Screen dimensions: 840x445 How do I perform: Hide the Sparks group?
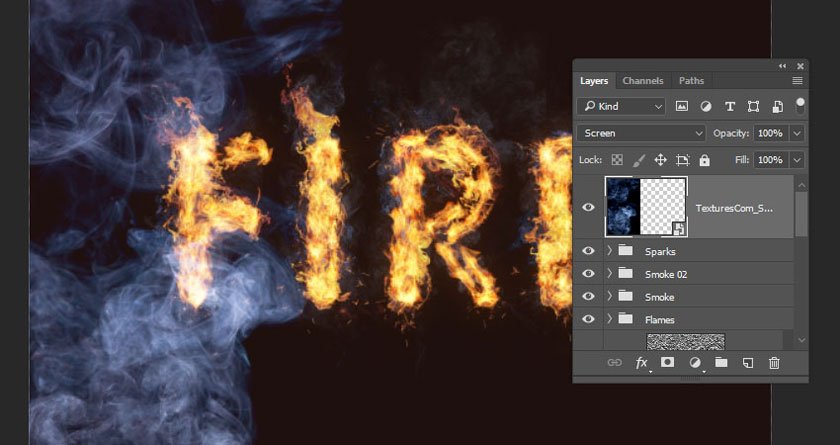pos(588,251)
